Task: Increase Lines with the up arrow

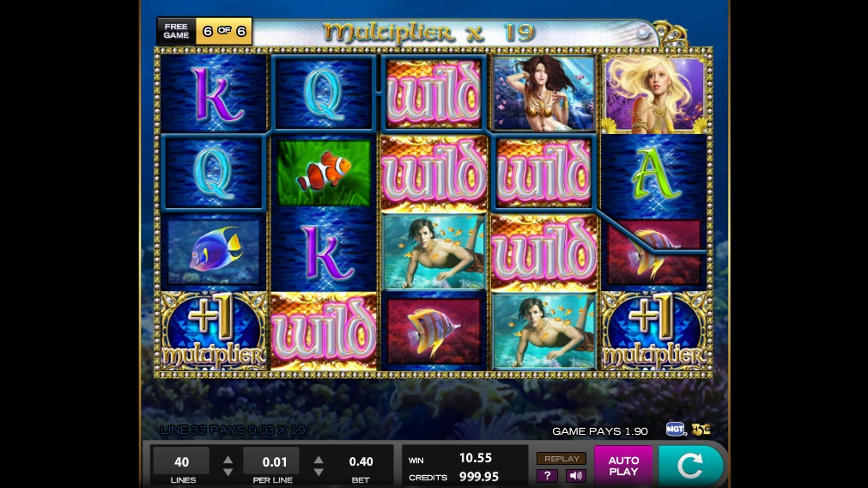Action: pyautogui.click(x=228, y=460)
